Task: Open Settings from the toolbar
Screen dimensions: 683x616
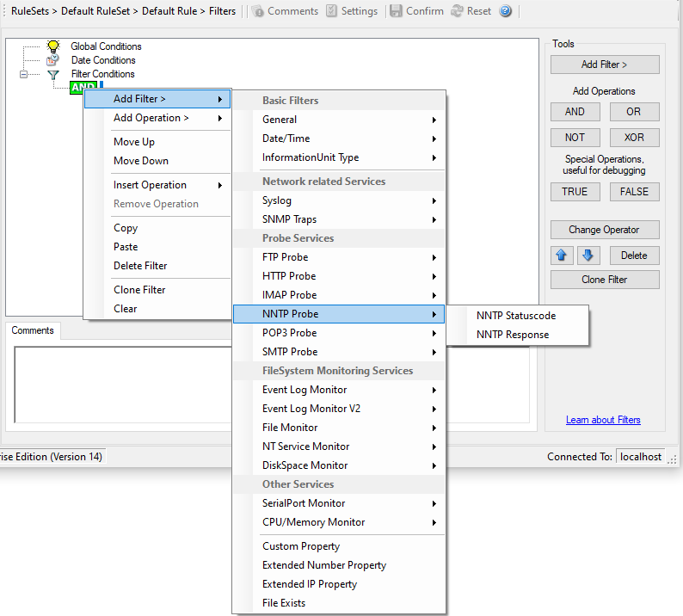Action: pyautogui.click(x=333, y=11)
